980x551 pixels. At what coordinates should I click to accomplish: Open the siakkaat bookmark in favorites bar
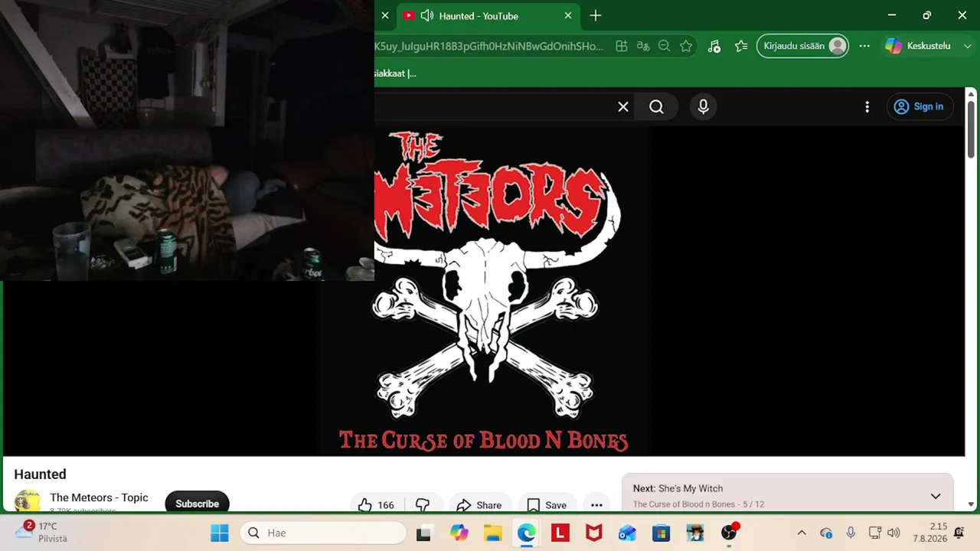click(x=395, y=73)
